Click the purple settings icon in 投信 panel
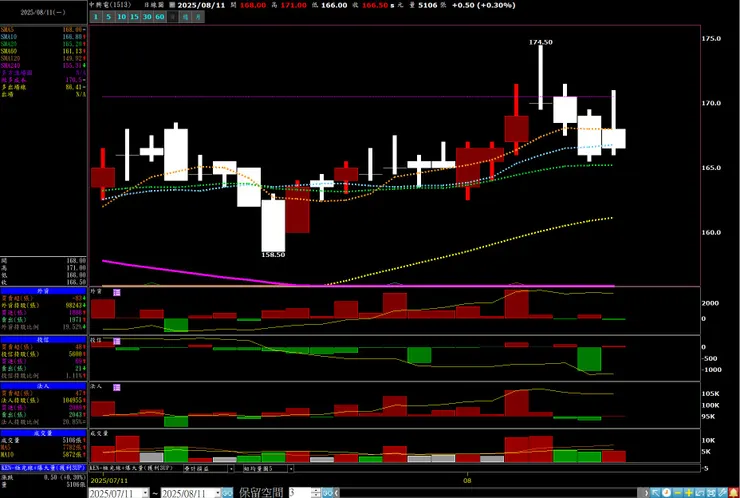The height and width of the screenshot is (498, 740). [x=117, y=341]
